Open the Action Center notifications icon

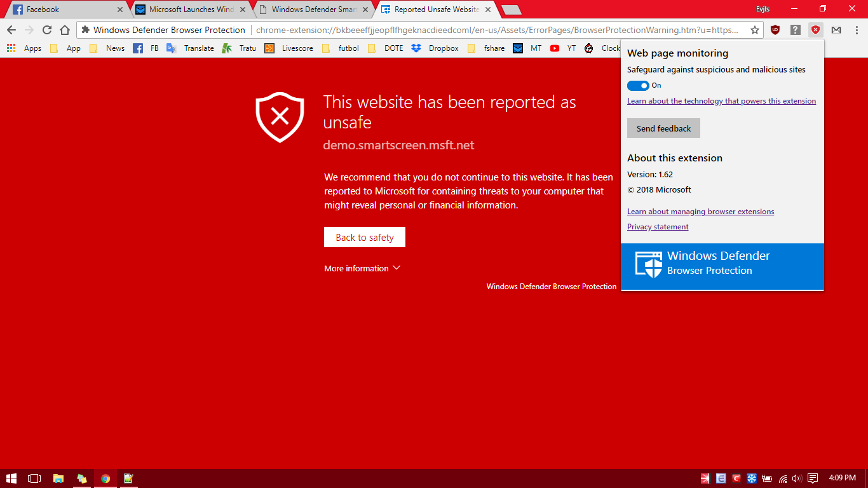click(x=813, y=478)
